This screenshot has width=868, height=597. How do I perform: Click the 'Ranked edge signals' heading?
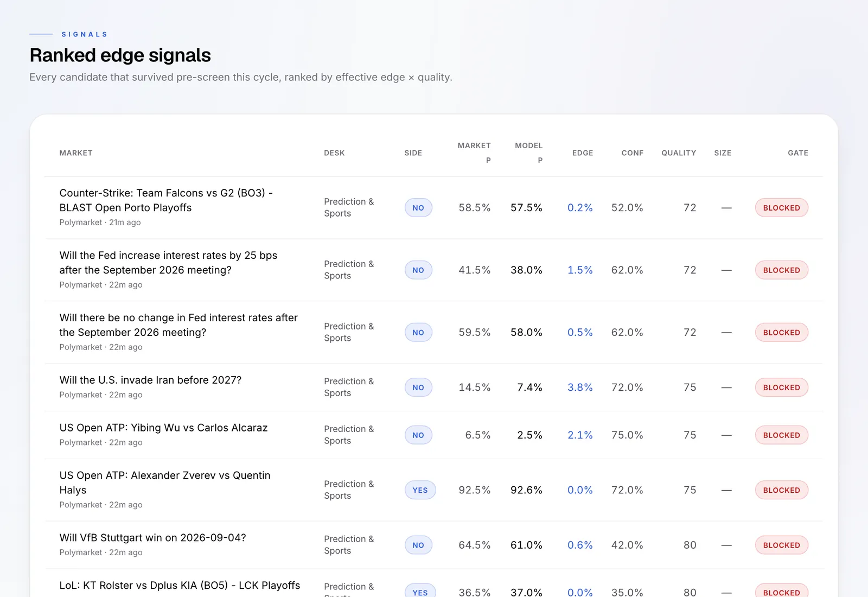click(120, 55)
